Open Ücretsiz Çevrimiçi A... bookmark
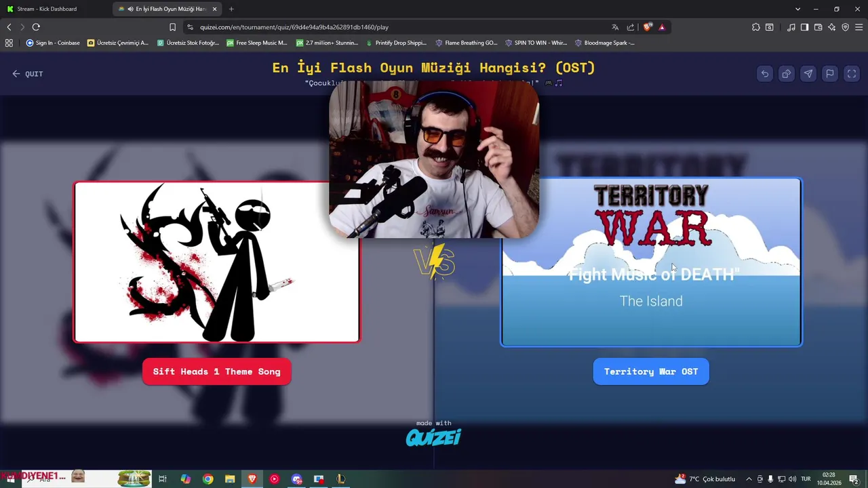 coord(117,43)
